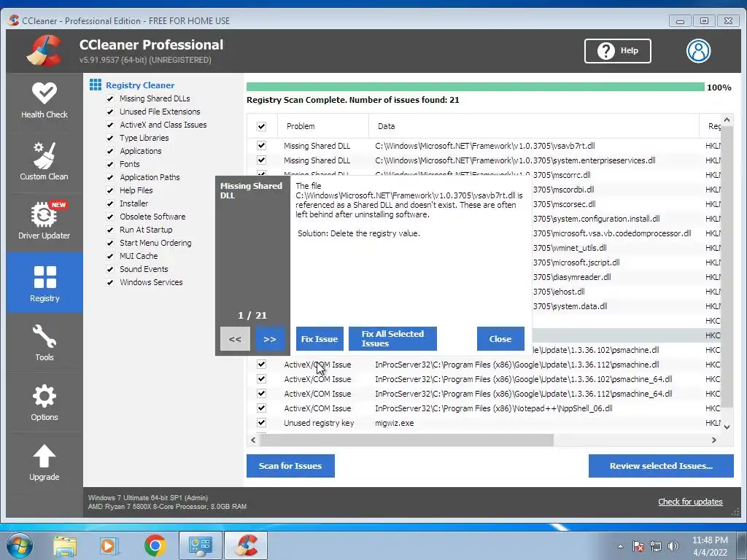This screenshot has width=747, height=560.
Task: Click the horizontal scrollbar left arrow
Action: coord(253,440)
